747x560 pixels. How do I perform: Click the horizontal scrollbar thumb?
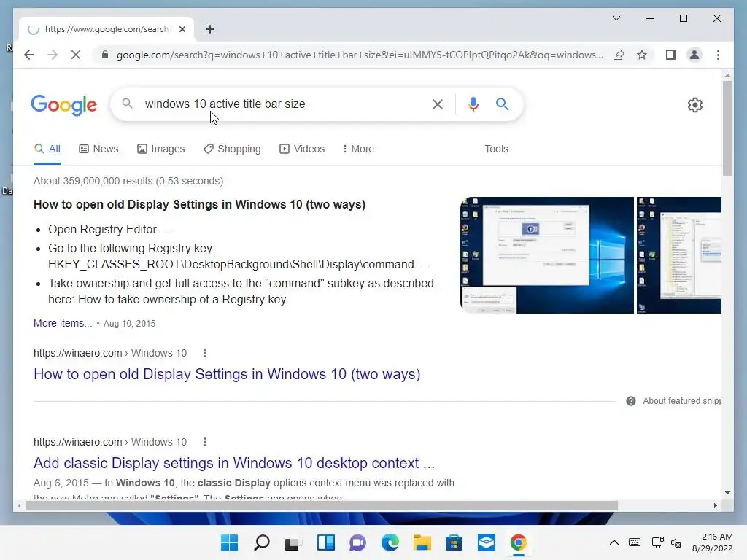coord(322,506)
